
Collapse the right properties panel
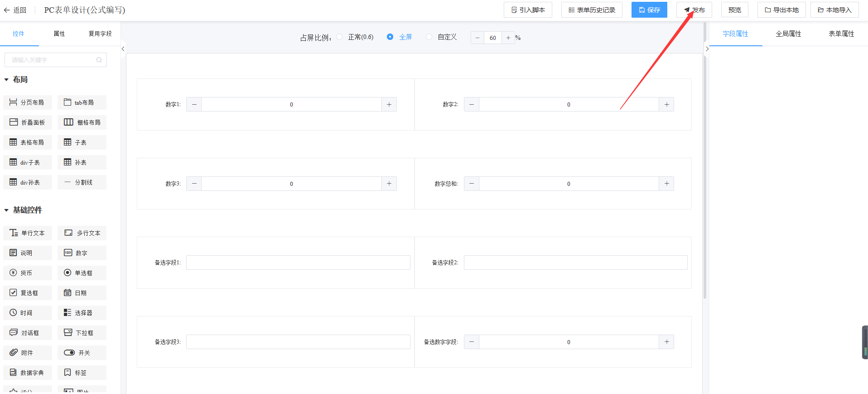tap(707, 49)
